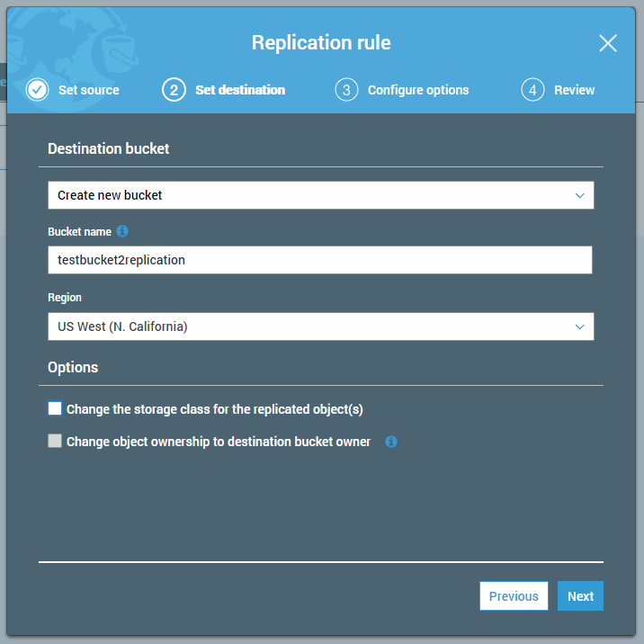644x644 pixels.
Task: Click the Destination bucket dropdown chevron arrow
Action: tap(580, 195)
